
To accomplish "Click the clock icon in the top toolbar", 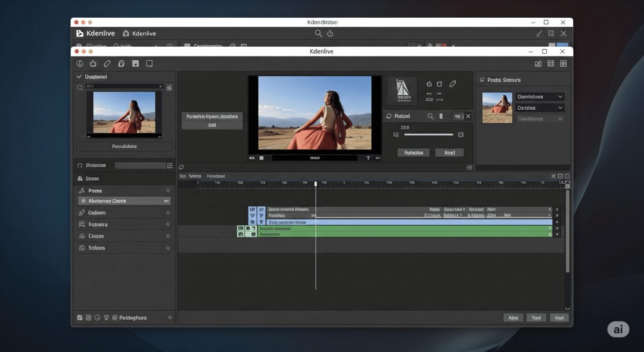I will point(79,63).
